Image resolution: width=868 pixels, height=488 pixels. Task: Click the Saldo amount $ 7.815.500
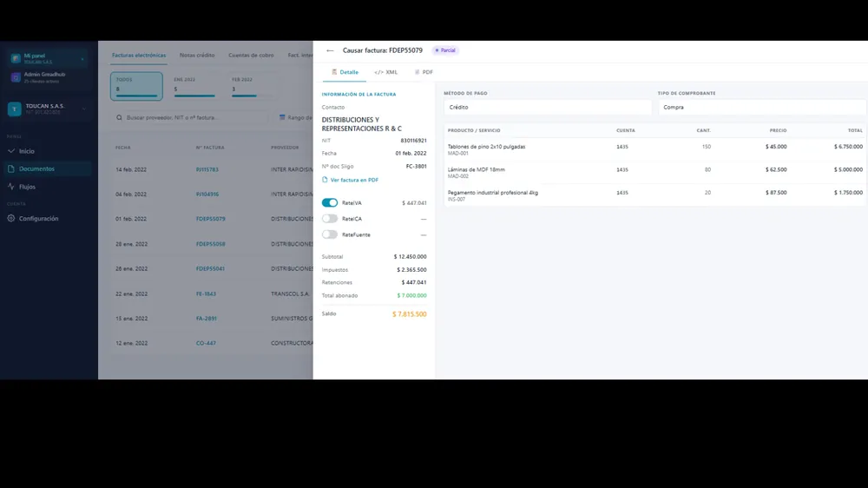coord(409,314)
